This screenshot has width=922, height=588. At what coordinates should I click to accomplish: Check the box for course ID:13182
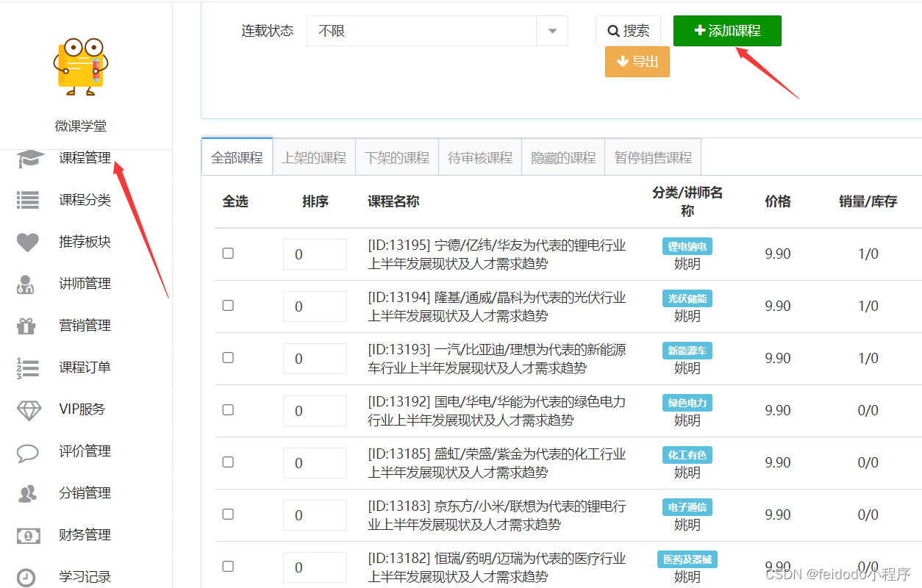click(x=228, y=566)
